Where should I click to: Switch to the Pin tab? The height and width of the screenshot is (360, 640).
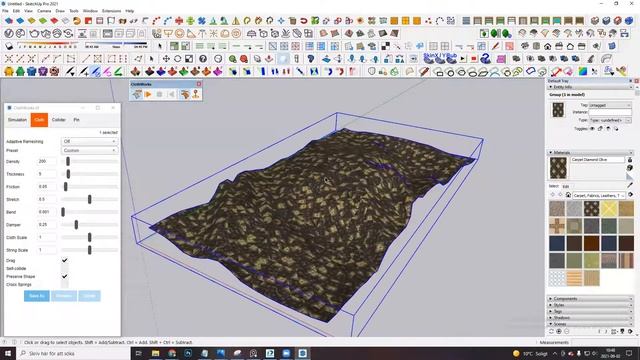coord(76,120)
